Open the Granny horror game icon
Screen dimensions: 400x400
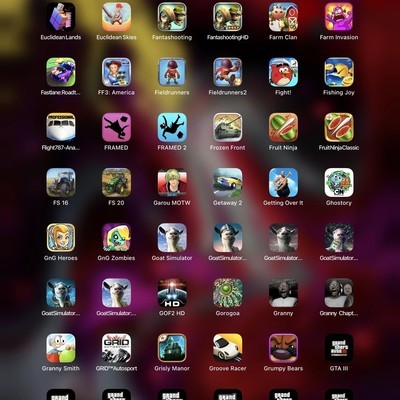(x=283, y=293)
